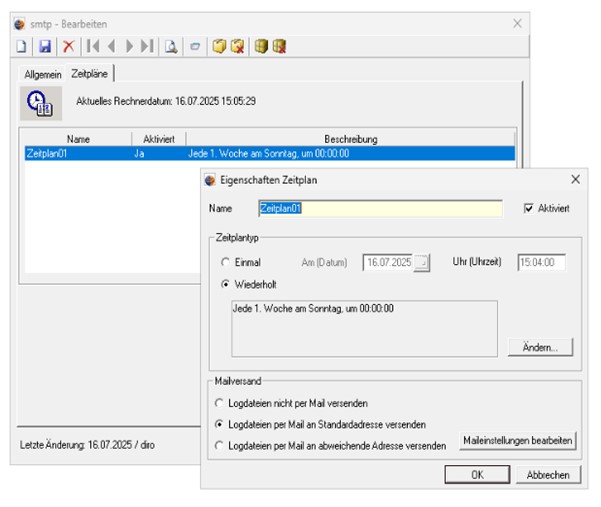
Task: Go to previous record arrow
Action: pos(112,46)
